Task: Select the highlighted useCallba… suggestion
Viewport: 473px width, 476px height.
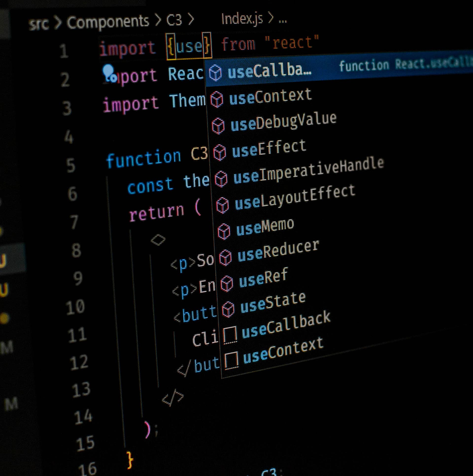Action: (x=270, y=71)
